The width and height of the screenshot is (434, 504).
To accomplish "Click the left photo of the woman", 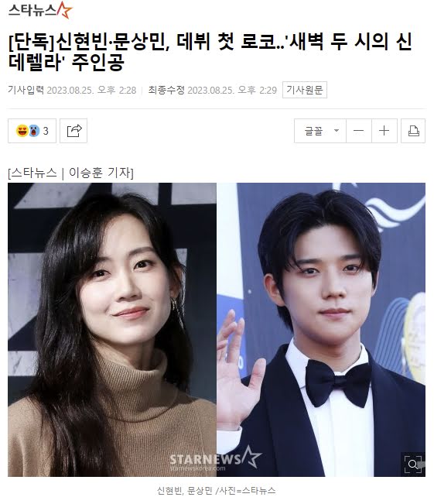I will pyautogui.click(x=112, y=330).
